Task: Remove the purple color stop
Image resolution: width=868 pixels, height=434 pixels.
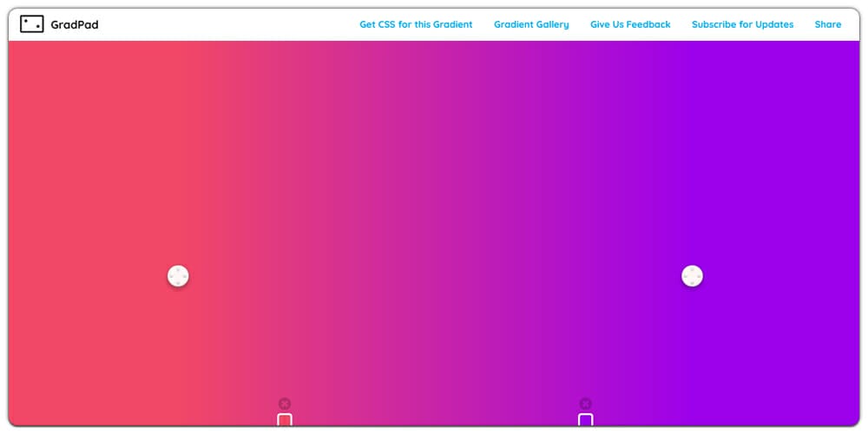Action: pos(585,404)
